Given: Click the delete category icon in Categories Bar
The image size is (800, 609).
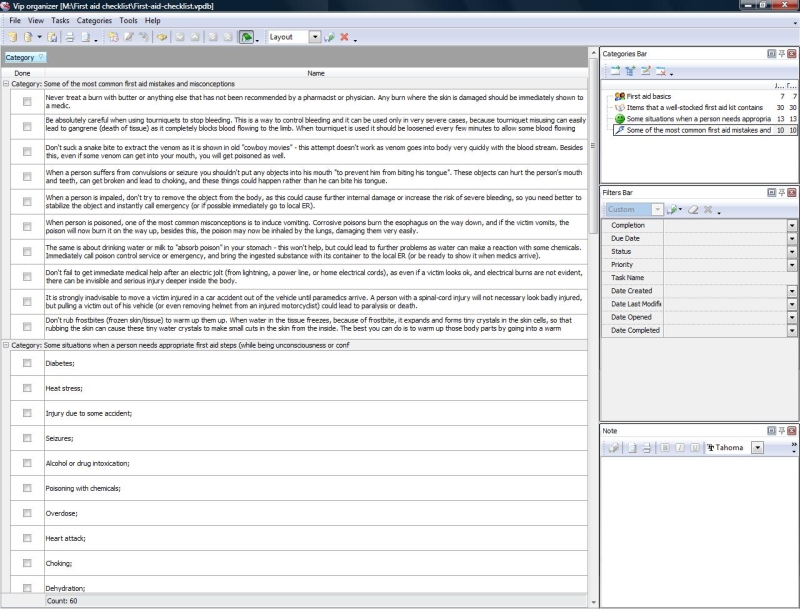Looking at the screenshot, I should click(661, 71).
